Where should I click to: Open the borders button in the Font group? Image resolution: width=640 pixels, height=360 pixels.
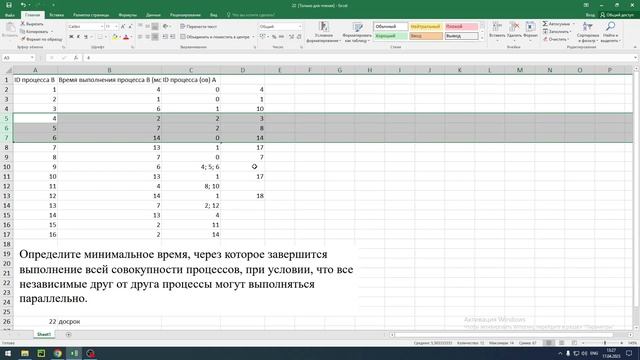click(100, 37)
